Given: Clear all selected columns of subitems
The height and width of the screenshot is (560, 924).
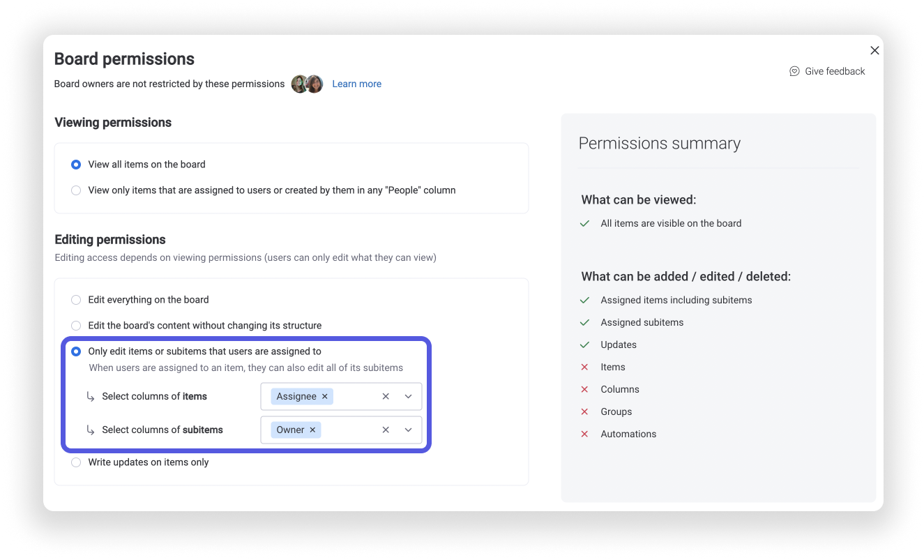Looking at the screenshot, I should pyautogui.click(x=385, y=430).
